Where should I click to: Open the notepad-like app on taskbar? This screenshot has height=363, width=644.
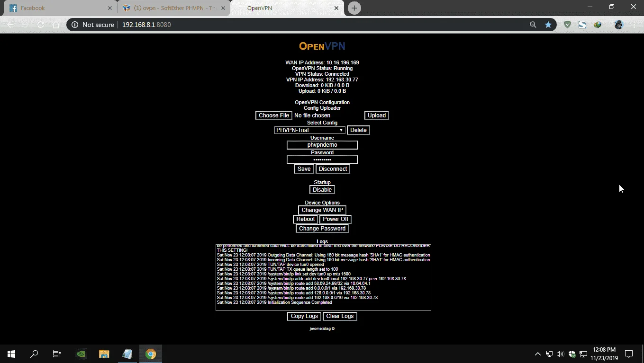click(127, 354)
